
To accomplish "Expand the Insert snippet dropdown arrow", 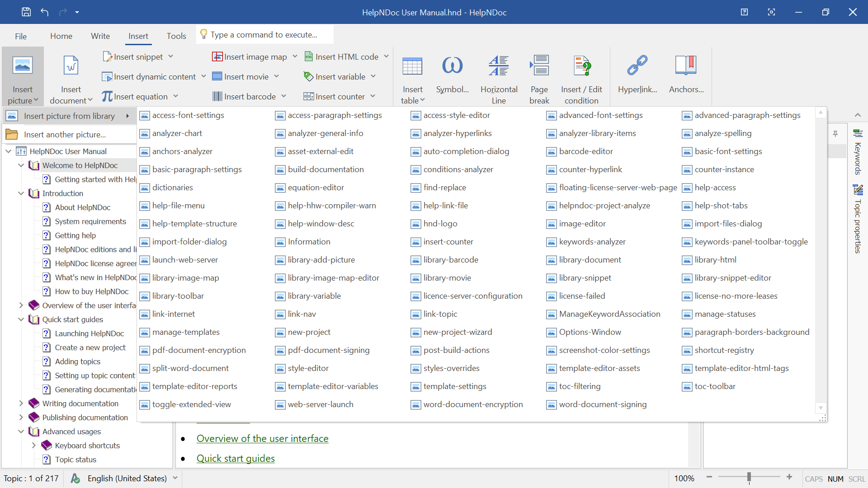I will coord(171,56).
